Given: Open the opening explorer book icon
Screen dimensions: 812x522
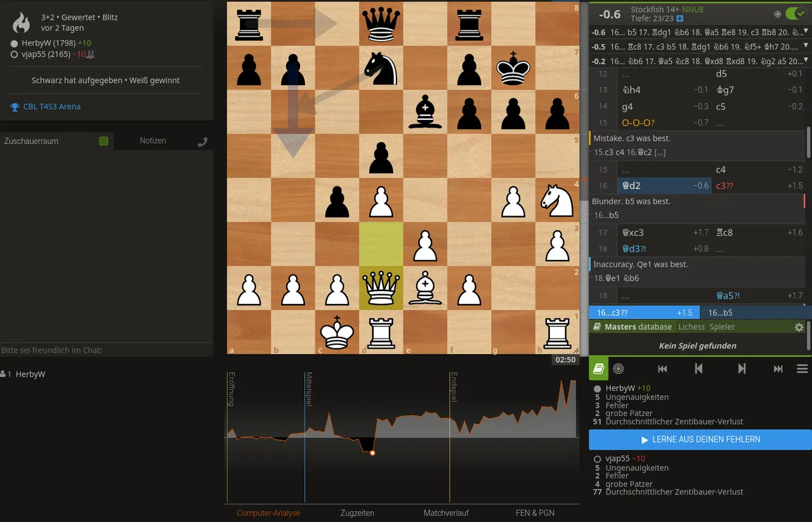Looking at the screenshot, I should (x=598, y=369).
